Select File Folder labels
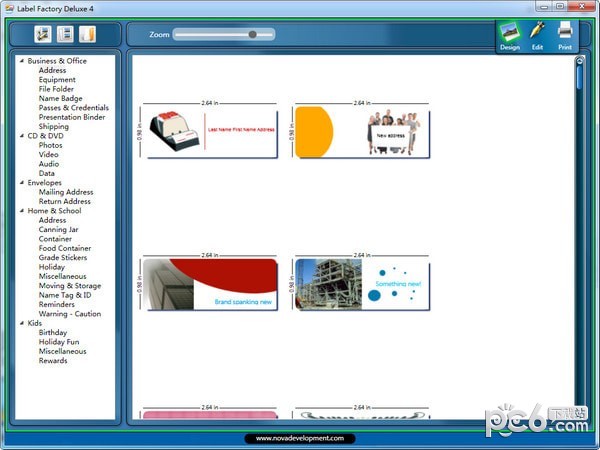This screenshot has height=450, width=600. pyautogui.click(x=56, y=89)
